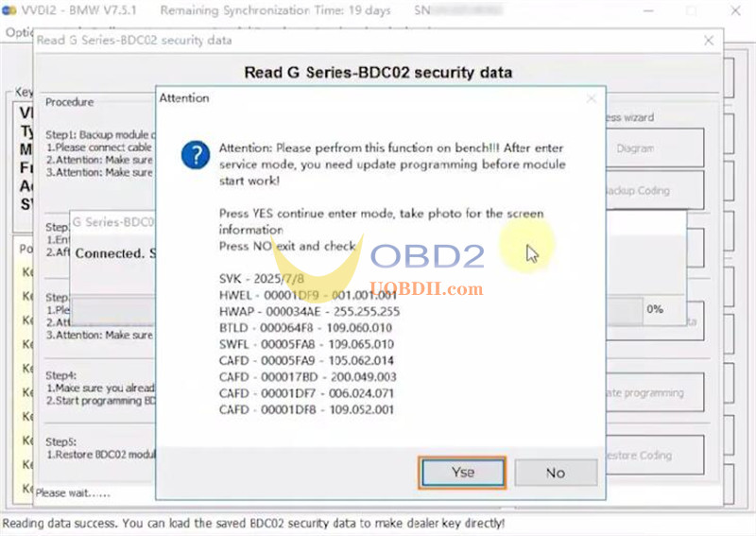Click the blue question mark icon

(x=196, y=155)
